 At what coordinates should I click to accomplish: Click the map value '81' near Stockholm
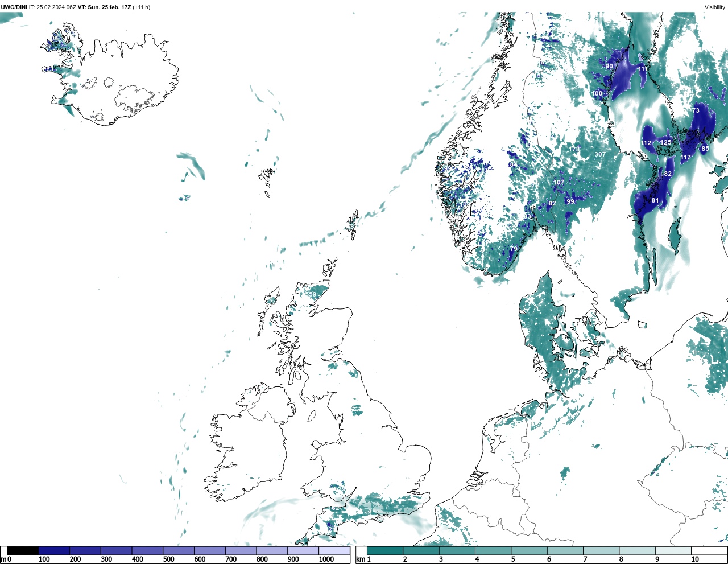tap(655, 200)
